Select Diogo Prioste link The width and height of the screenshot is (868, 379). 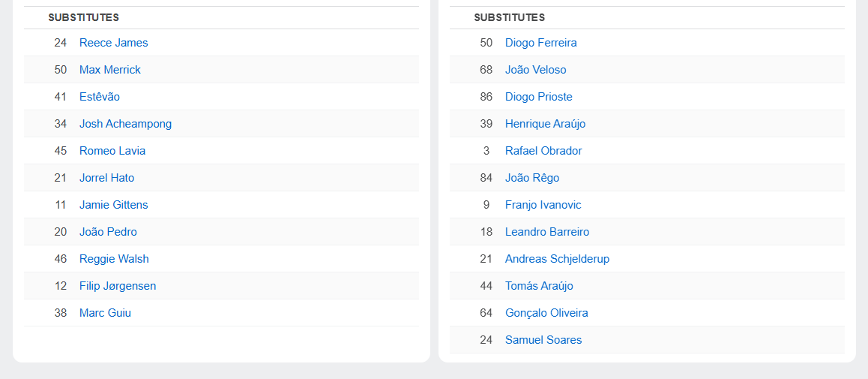coord(538,97)
